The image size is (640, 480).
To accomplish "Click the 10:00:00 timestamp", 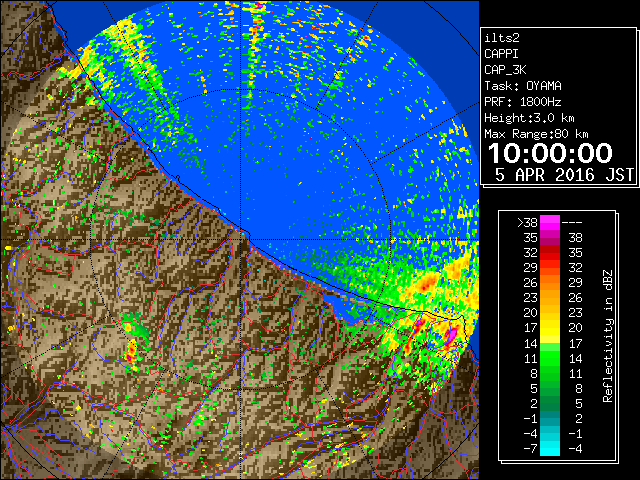I will coord(550,153).
